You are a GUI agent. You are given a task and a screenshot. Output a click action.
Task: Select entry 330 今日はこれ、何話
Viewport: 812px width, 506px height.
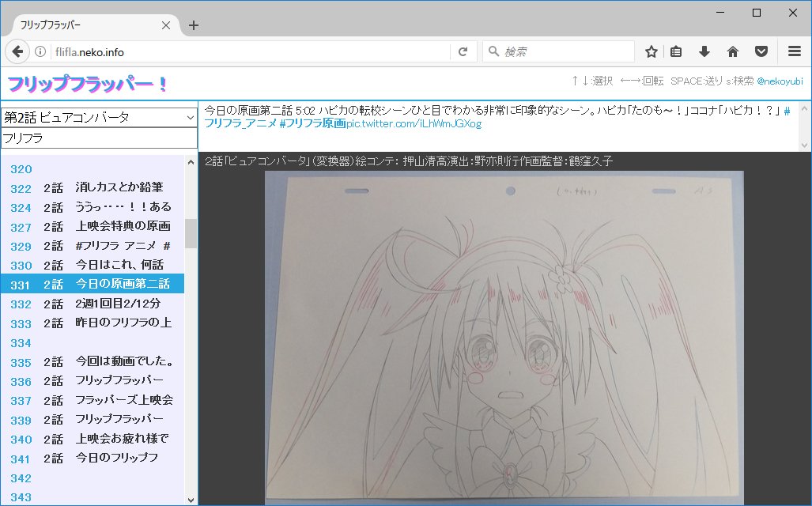[93, 265]
